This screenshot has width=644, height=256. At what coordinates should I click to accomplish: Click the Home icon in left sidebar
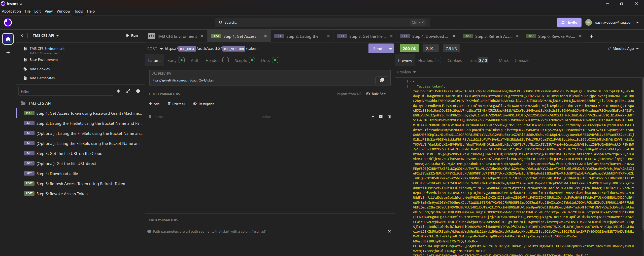tap(8, 39)
